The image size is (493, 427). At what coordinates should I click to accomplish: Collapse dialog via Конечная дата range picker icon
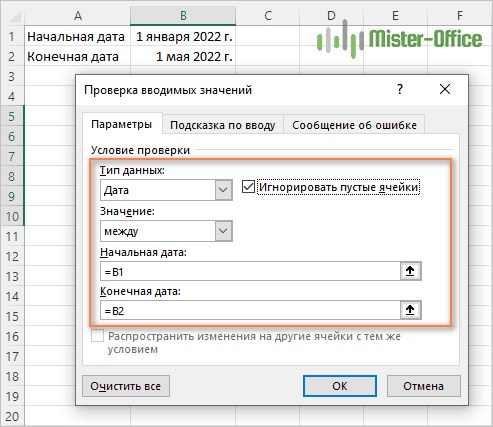pyautogui.click(x=410, y=310)
